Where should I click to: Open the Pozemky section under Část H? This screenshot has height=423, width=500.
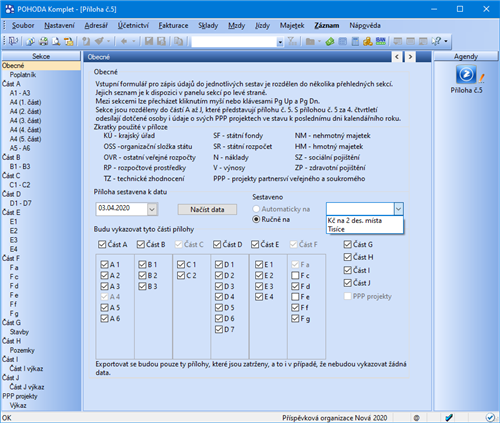coord(22,350)
